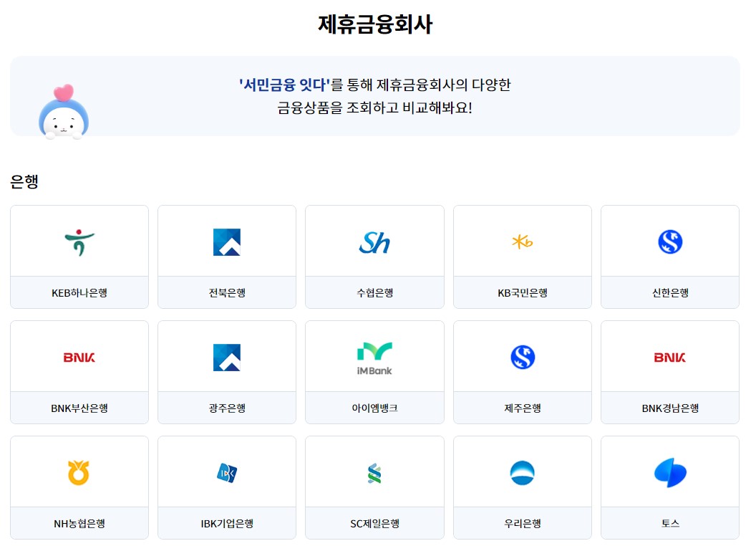Click the 수협은행 card label
Screen dimensions: 756x546
coord(374,292)
